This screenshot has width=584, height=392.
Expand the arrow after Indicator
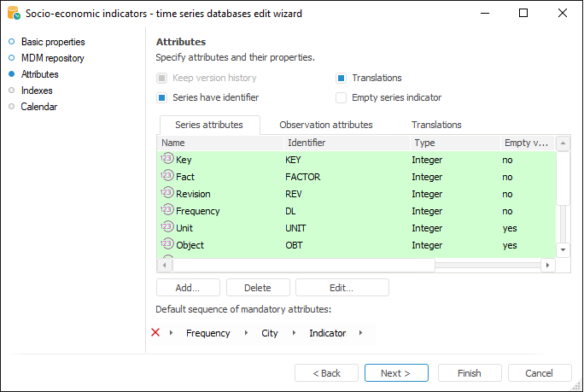pos(360,333)
